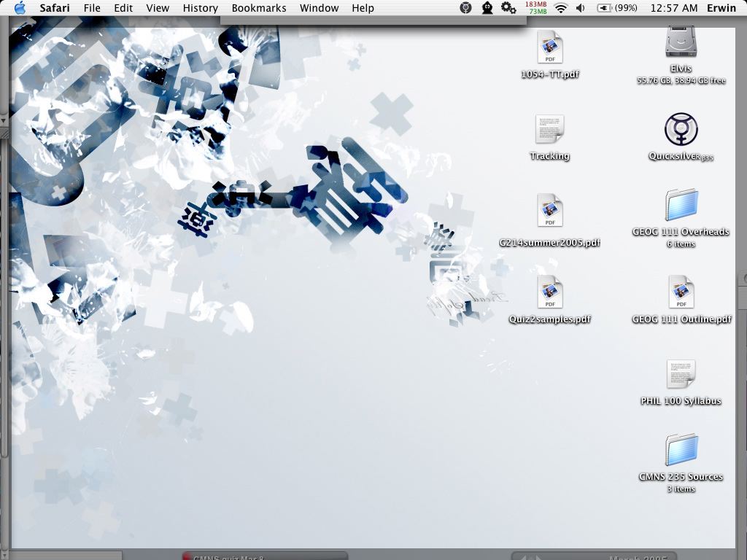Click the 12:57 AM clock
Viewport: 747px width, 560px height.
pyautogui.click(x=673, y=8)
